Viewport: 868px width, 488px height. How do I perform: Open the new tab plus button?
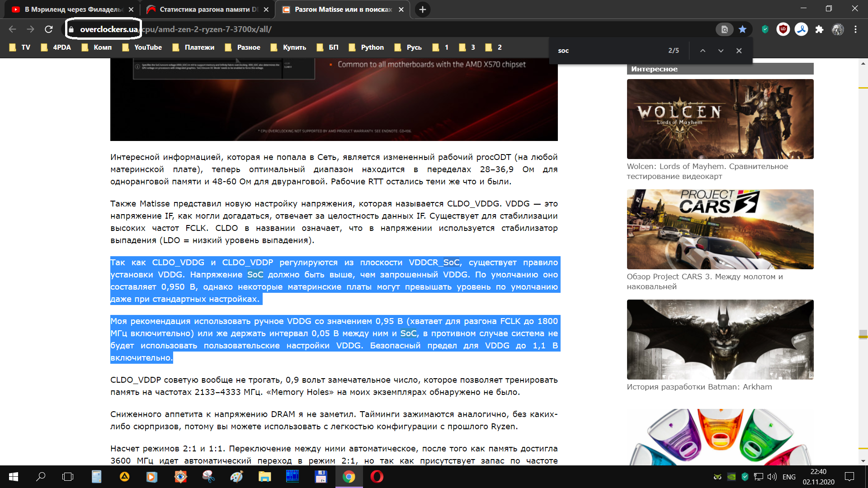pyautogui.click(x=422, y=9)
